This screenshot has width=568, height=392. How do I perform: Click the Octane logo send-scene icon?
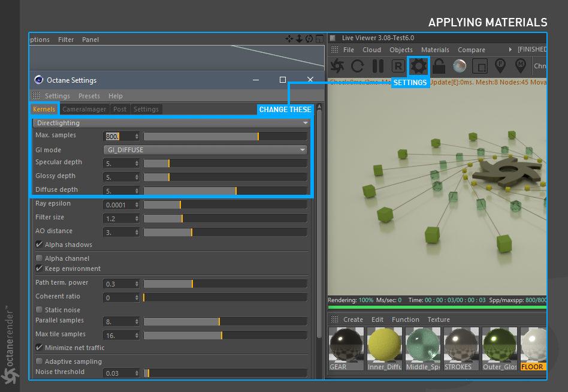tap(337, 65)
